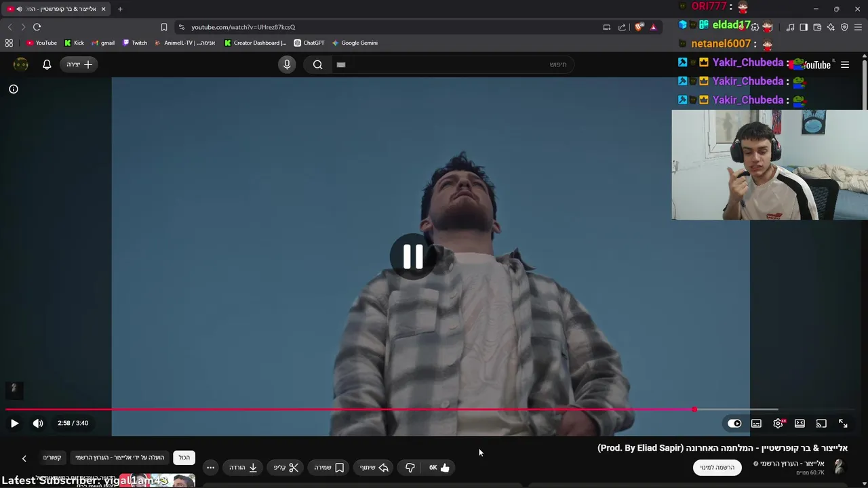Click the video title text

click(x=722, y=448)
